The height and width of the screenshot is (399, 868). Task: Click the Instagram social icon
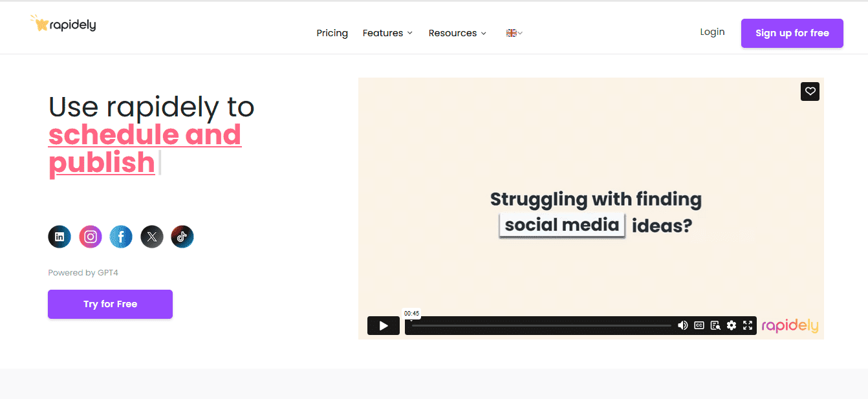coord(91,237)
